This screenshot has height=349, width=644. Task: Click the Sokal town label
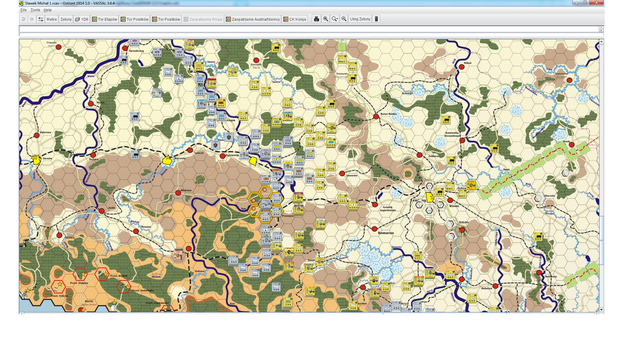click(x=467, y=62)
